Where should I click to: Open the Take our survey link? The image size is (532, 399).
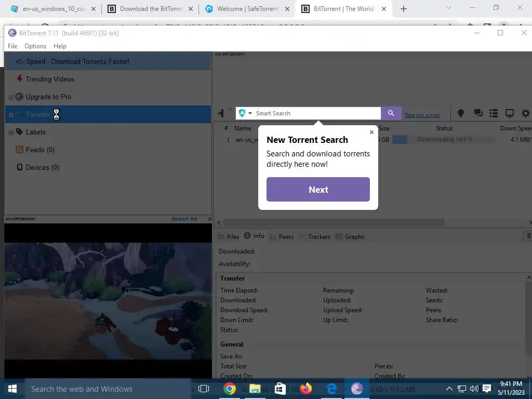click(422, 115)
